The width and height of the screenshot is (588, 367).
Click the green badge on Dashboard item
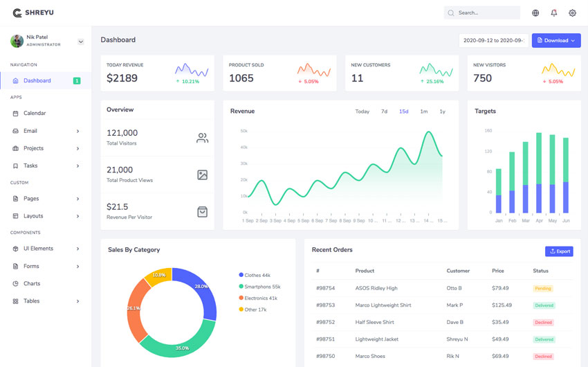(x=77, y=81)
